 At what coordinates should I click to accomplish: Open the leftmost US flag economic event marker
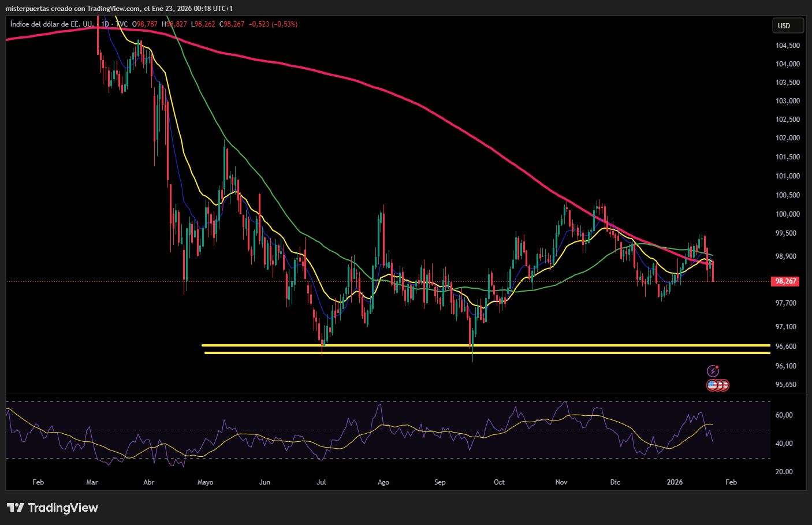(713, 385)
